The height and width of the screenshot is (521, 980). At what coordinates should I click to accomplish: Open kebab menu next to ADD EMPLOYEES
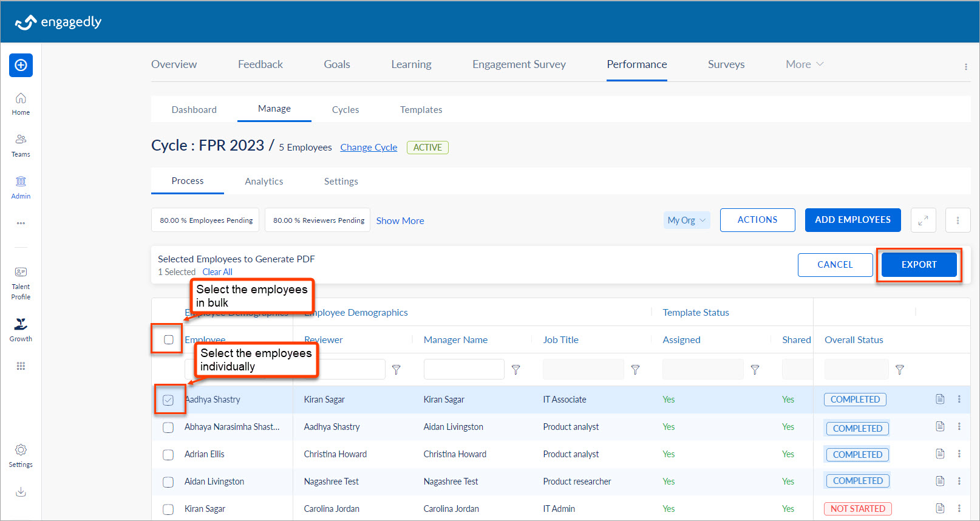click(958, 220)
